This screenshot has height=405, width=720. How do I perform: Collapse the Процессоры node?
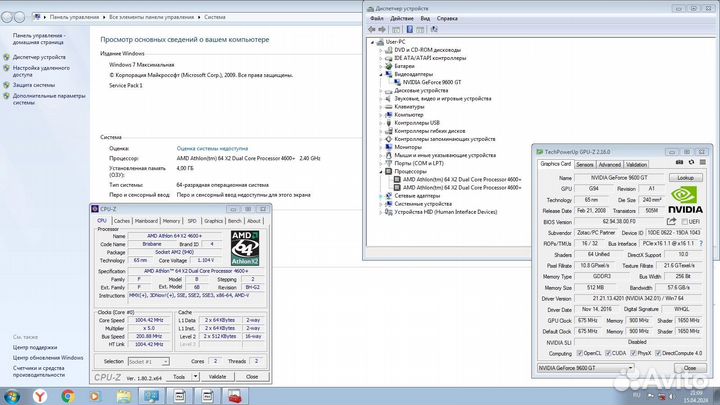tap(381, 172)
